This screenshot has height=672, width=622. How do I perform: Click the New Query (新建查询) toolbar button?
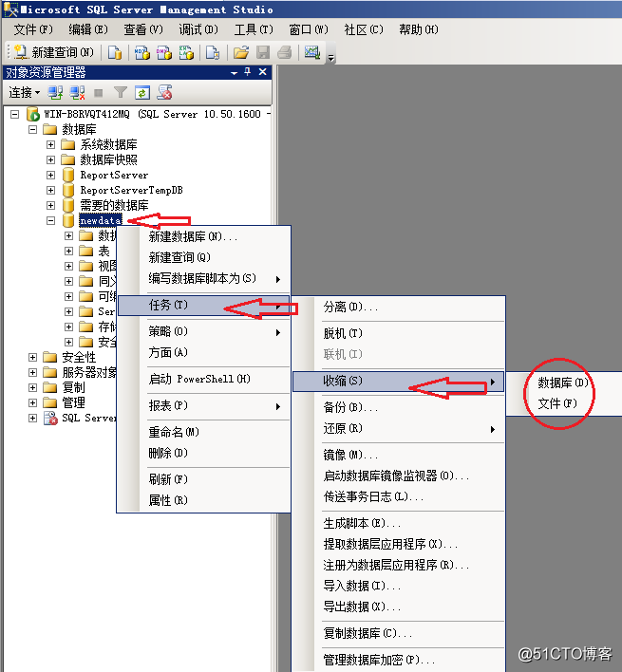54,52
